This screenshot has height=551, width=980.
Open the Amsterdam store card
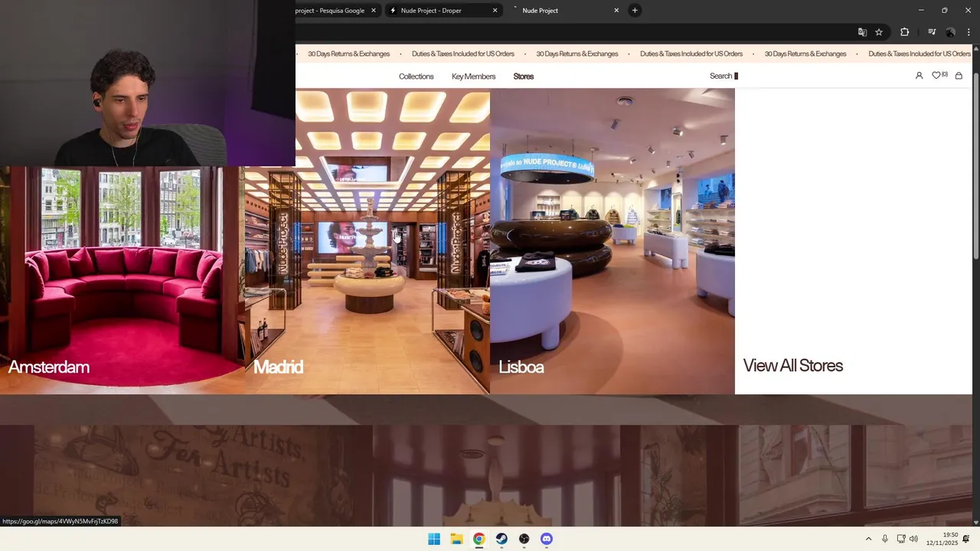122,280
